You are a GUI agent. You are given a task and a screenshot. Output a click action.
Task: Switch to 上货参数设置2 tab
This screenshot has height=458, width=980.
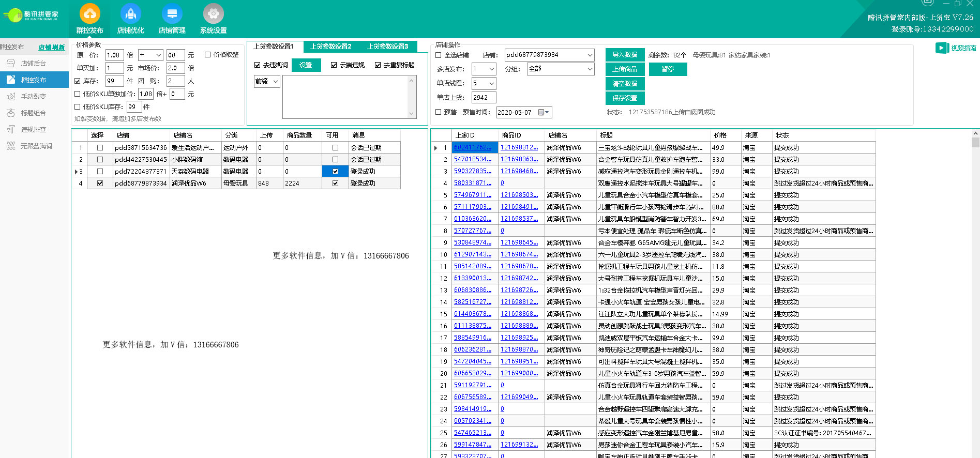pyautogui.click(x=331, y=47)
